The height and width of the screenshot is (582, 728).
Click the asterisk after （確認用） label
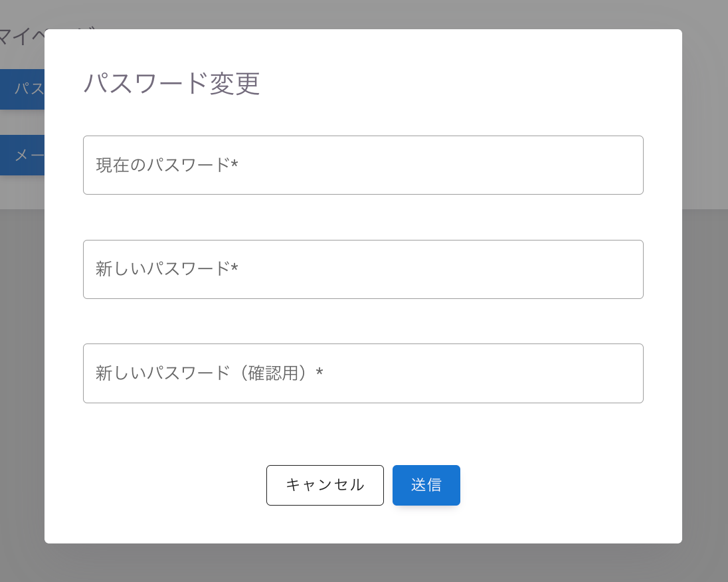coord(319,373)
